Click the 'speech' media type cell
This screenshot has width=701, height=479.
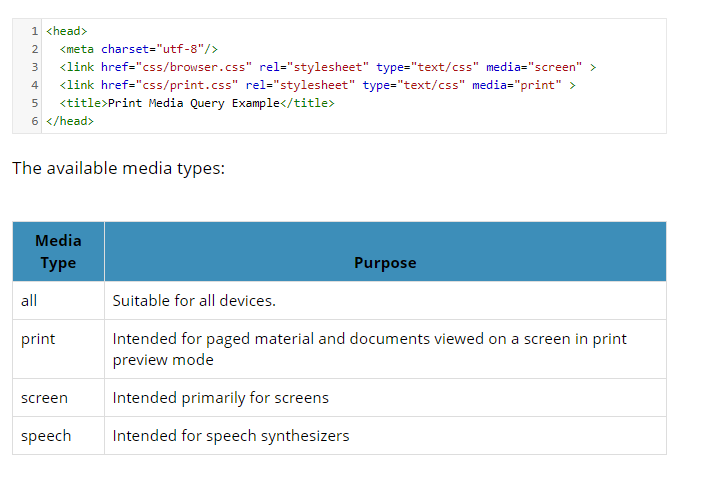[46, 436]
